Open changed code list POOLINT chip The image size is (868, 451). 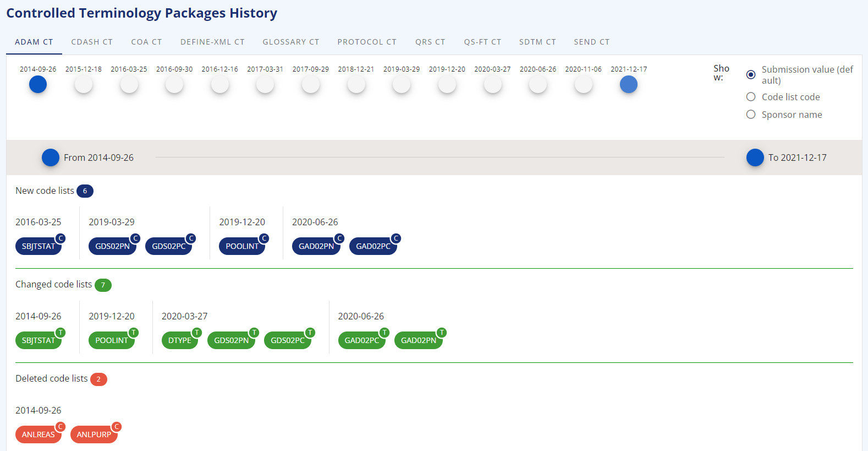click(x=112, y=340)
